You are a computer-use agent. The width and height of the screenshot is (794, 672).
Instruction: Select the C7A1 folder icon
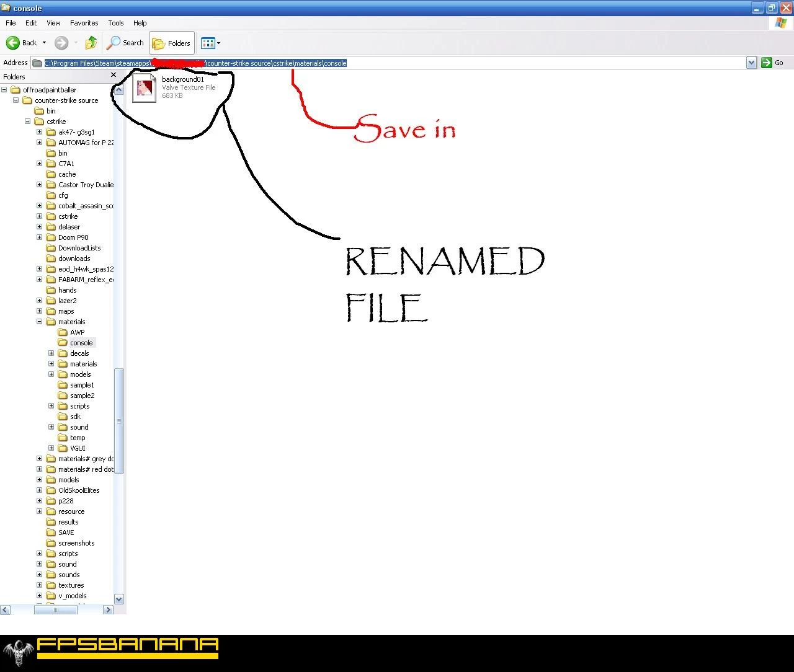tap(51, 164)
